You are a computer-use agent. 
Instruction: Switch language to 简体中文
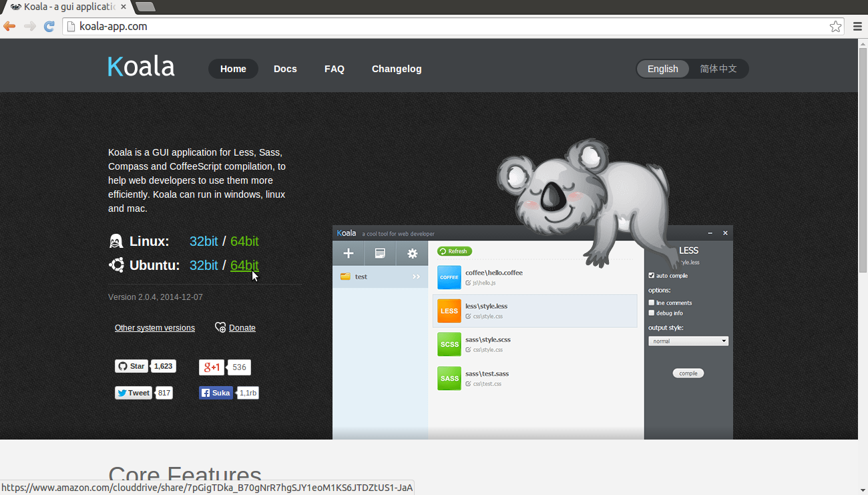point(718,69)
